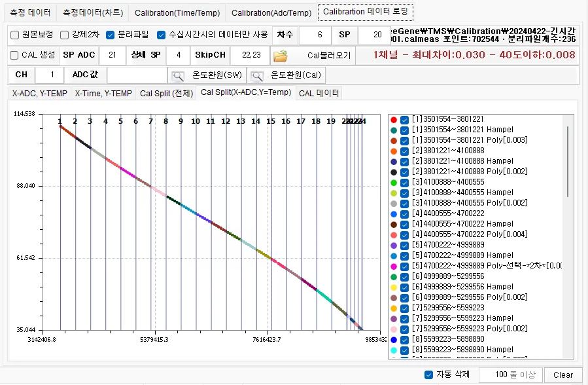Uncheck the 분리파일 checkbox
This screenshot has height=385, width=588.
(110, 35)
